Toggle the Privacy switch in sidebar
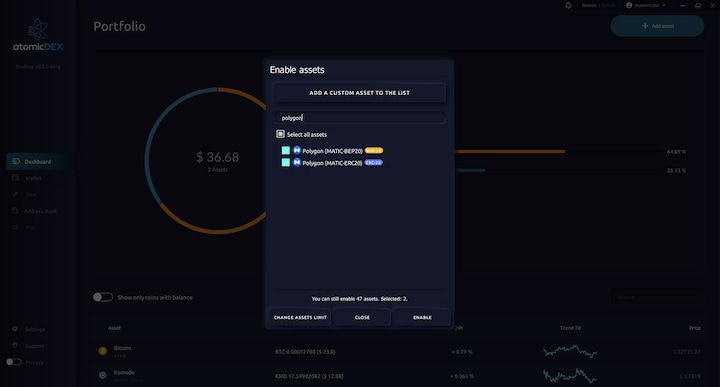 tap(14, 362)
